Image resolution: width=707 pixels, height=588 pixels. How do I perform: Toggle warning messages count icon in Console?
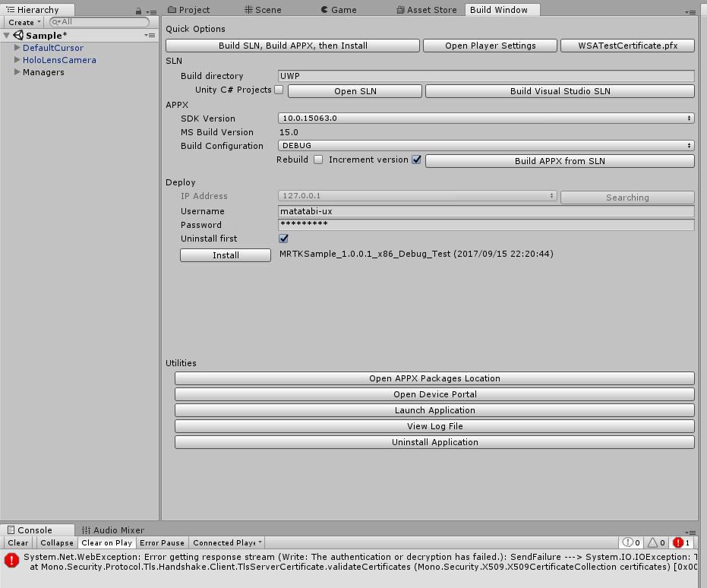click(x=656, y=542)
